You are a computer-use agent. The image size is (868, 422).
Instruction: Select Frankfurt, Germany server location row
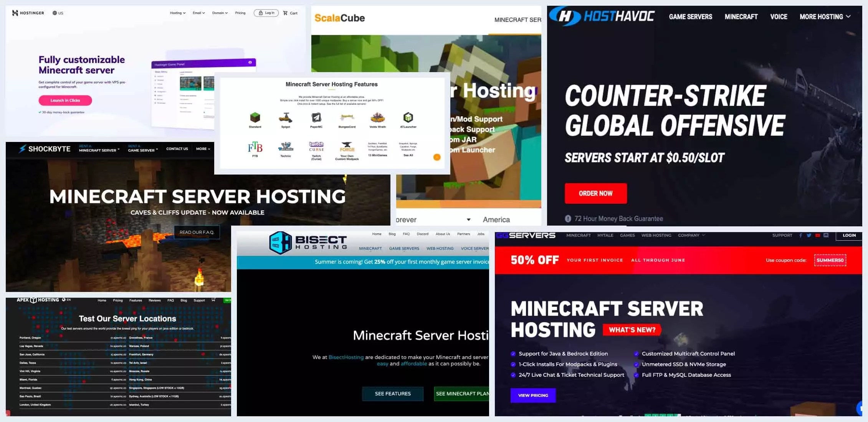180,354
